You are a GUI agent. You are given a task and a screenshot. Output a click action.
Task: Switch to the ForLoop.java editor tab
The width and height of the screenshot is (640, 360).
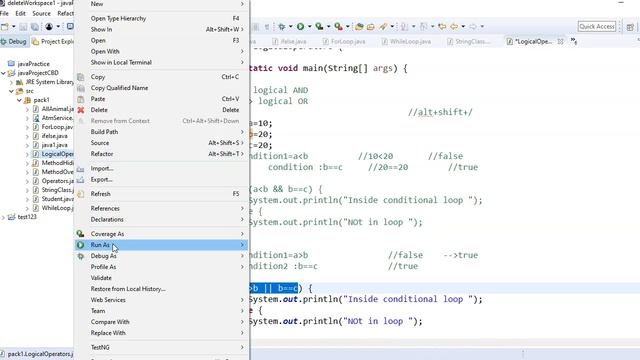pos(344,42)
